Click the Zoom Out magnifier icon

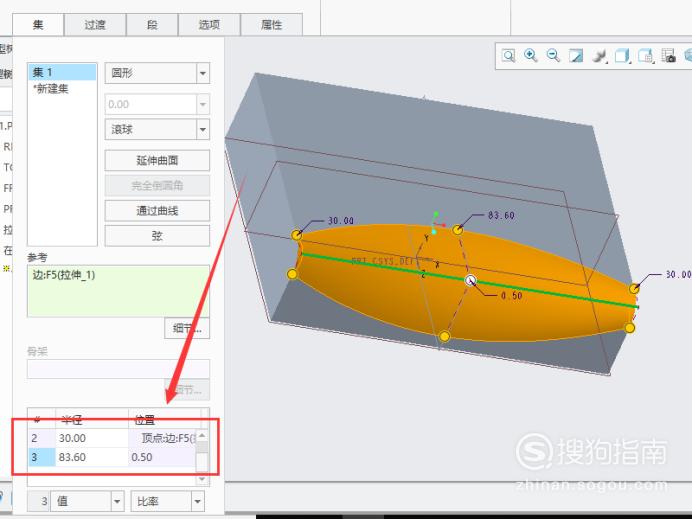point(553,56)
